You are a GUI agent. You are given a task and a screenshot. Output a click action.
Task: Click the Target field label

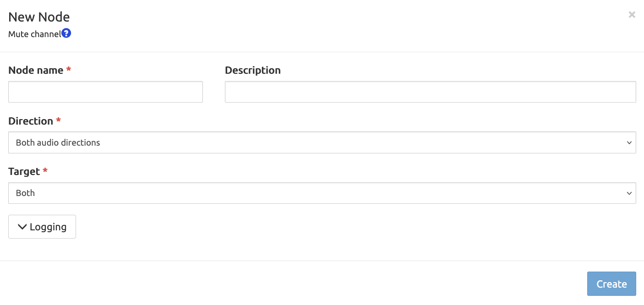(x=24, y=171)
